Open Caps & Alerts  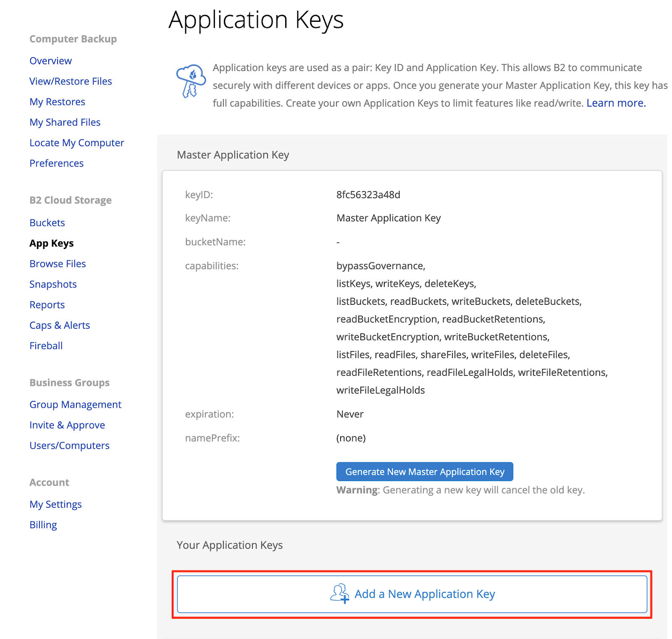60,326
